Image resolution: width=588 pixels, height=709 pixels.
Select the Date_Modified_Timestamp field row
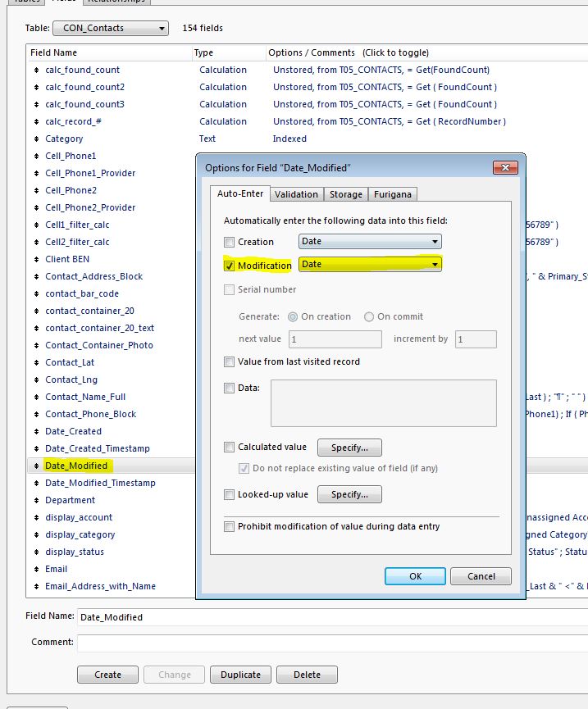pyautogui.click(x=111, y=483)
